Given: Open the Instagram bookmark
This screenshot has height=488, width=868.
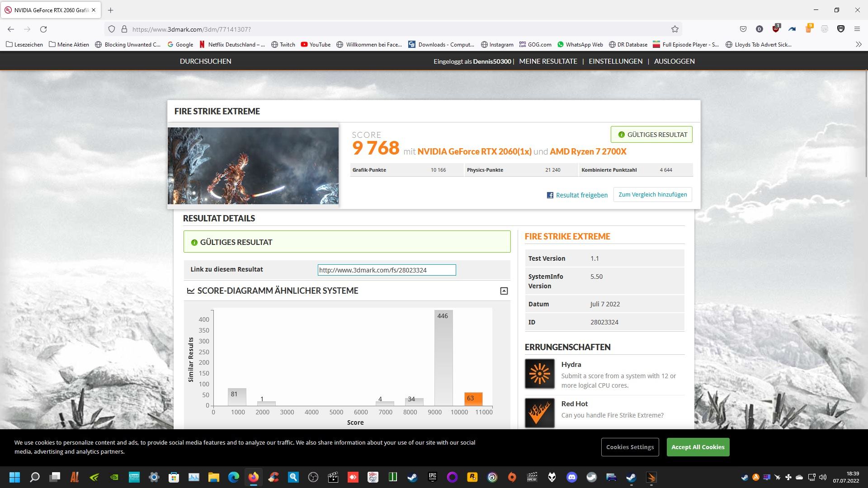Looking at the screenshot, I should [x=497, y=44].
